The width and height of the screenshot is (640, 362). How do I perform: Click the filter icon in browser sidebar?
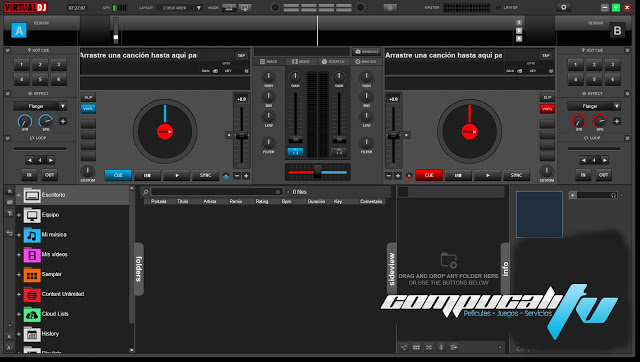tap(9, 213)
